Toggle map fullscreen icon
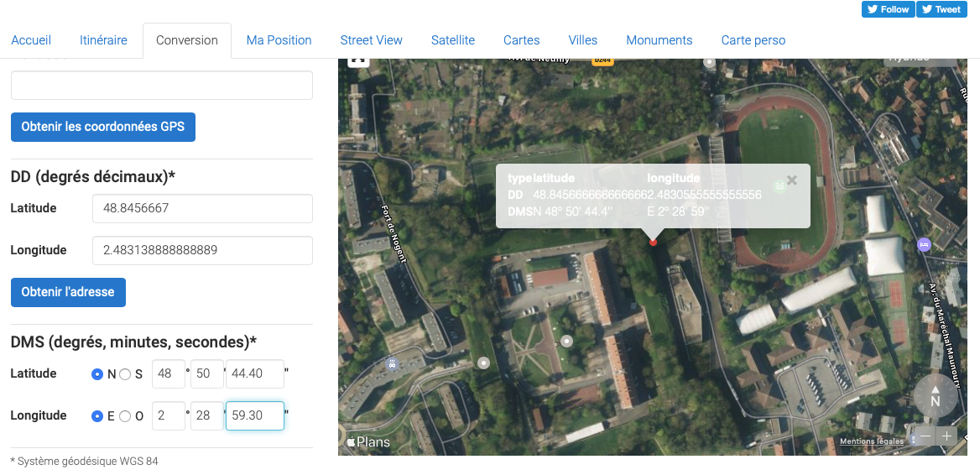Image resolution: width=980 pixels, height=475 pixels. click(359, 60)
